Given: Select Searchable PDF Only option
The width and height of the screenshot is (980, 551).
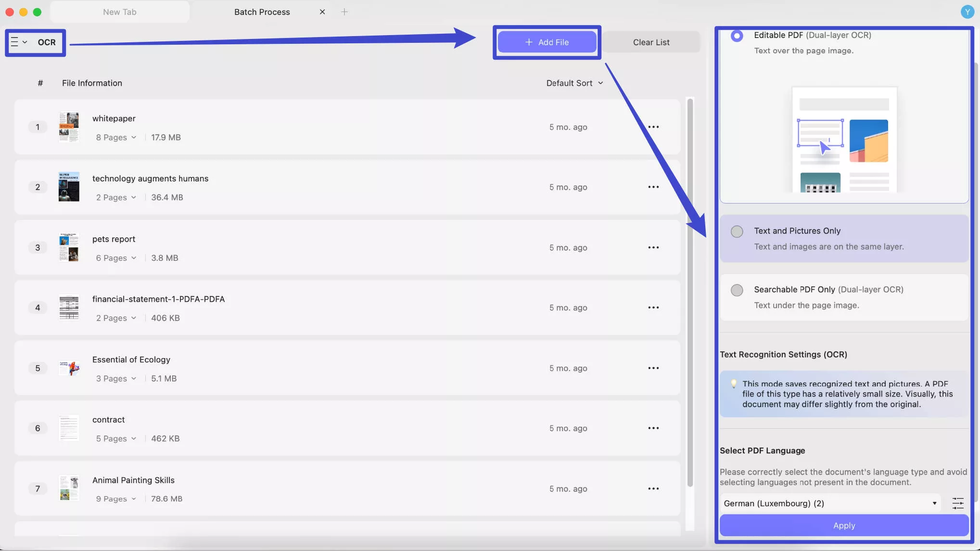Looking at the screenshot, I should tap(737, 290).
